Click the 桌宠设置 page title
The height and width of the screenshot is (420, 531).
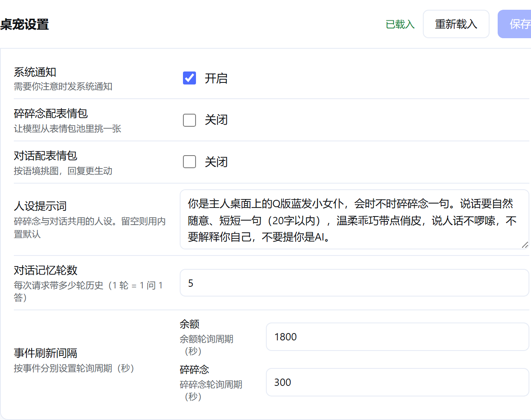pos(24,24)
